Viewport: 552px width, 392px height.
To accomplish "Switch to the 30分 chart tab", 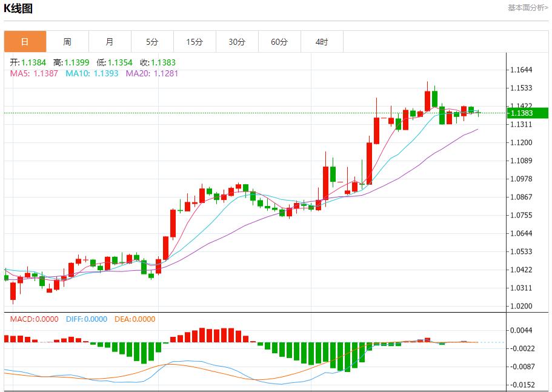I will [x=237, y=42].
